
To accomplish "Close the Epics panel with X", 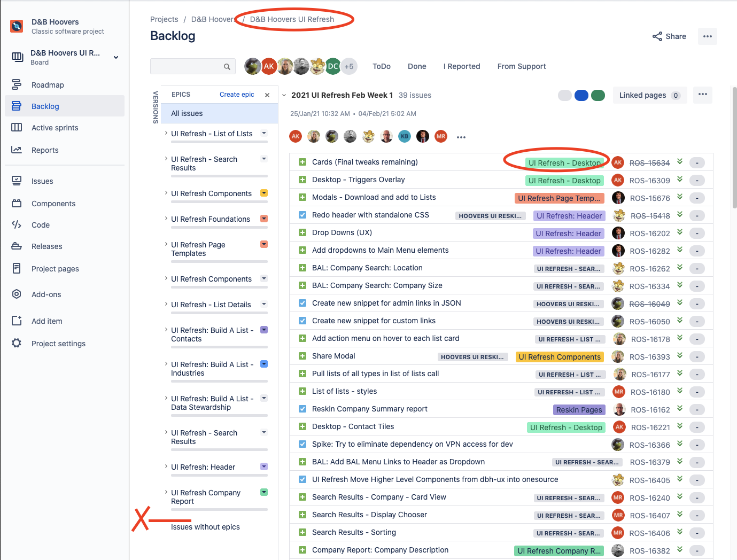I will (267, 95).
